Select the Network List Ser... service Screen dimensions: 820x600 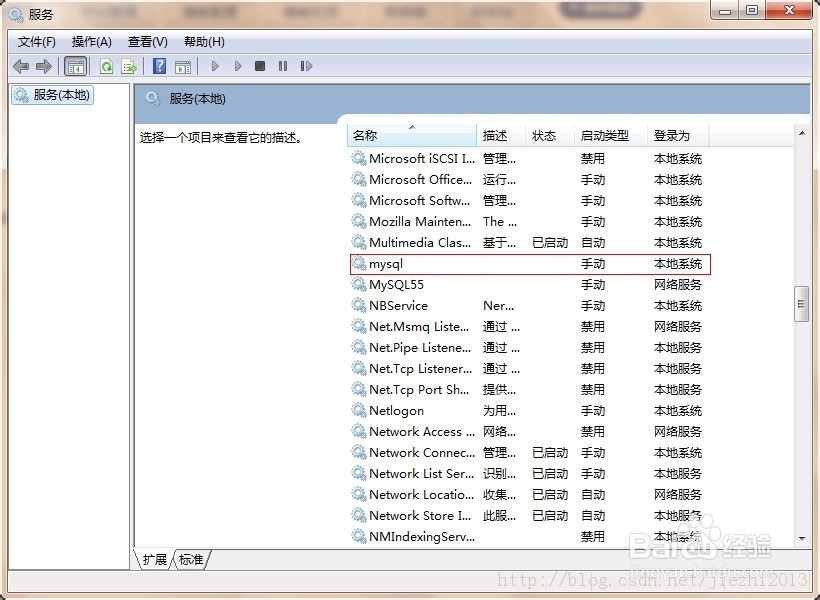coord(528,473)
